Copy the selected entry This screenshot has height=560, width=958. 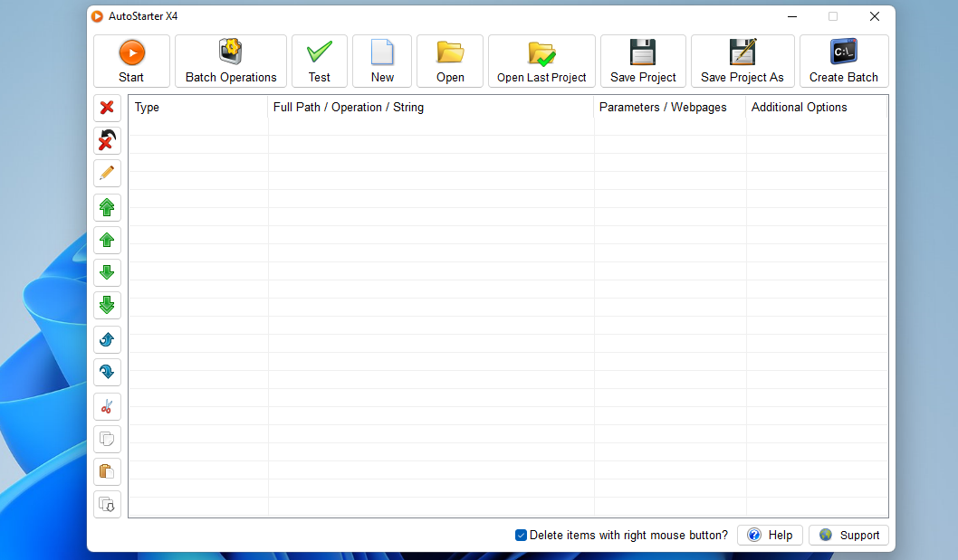107,439
